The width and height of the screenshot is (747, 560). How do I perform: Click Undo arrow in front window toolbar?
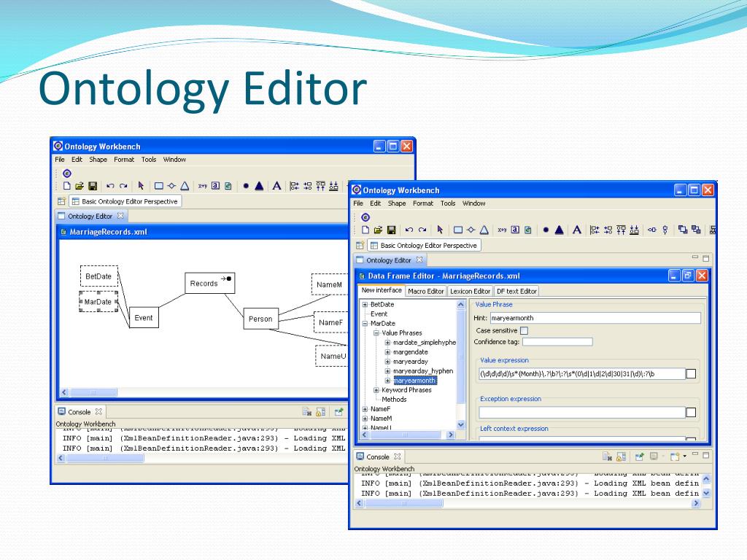(x=409, y=230)
